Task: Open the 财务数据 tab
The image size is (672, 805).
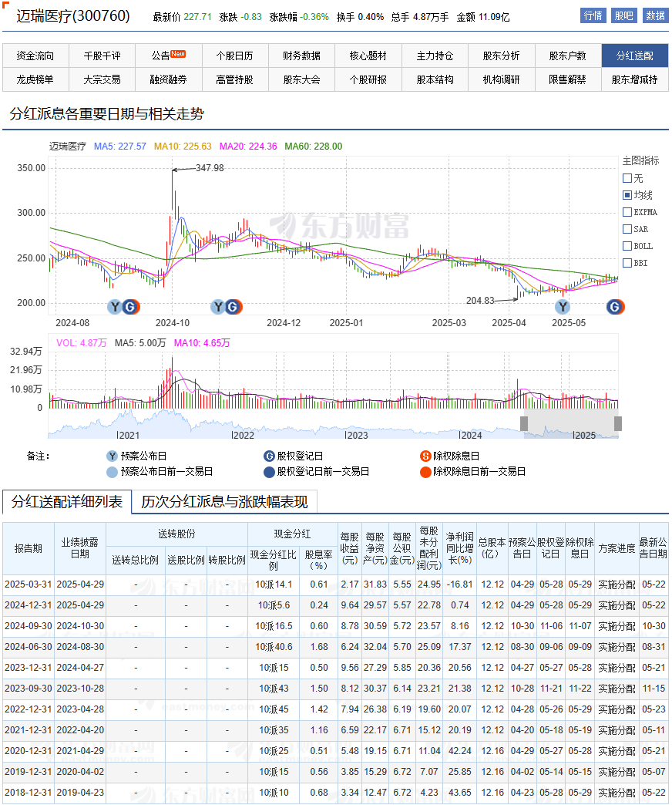Action: pos(301,56)
